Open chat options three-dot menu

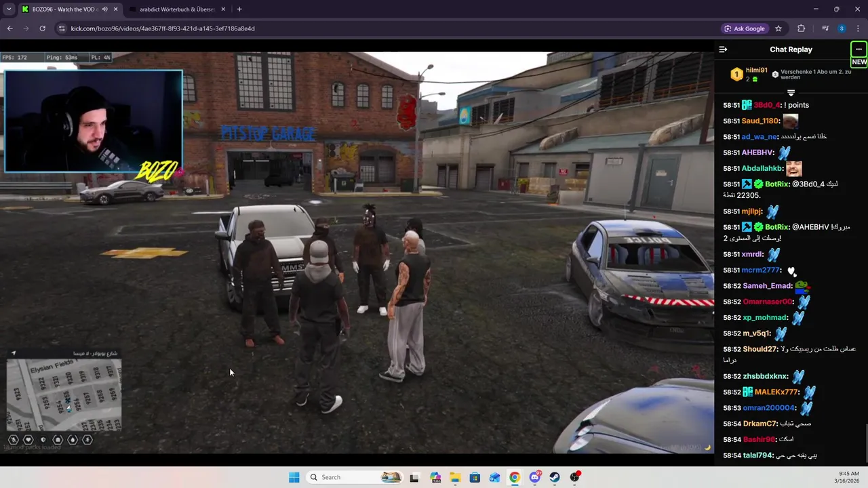pyautogui.click(x=859, y=49)
